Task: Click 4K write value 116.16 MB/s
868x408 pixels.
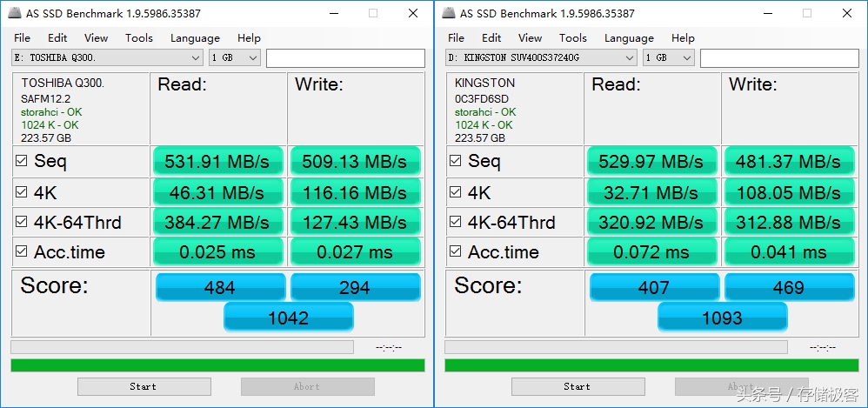Action: click(355, 192)
